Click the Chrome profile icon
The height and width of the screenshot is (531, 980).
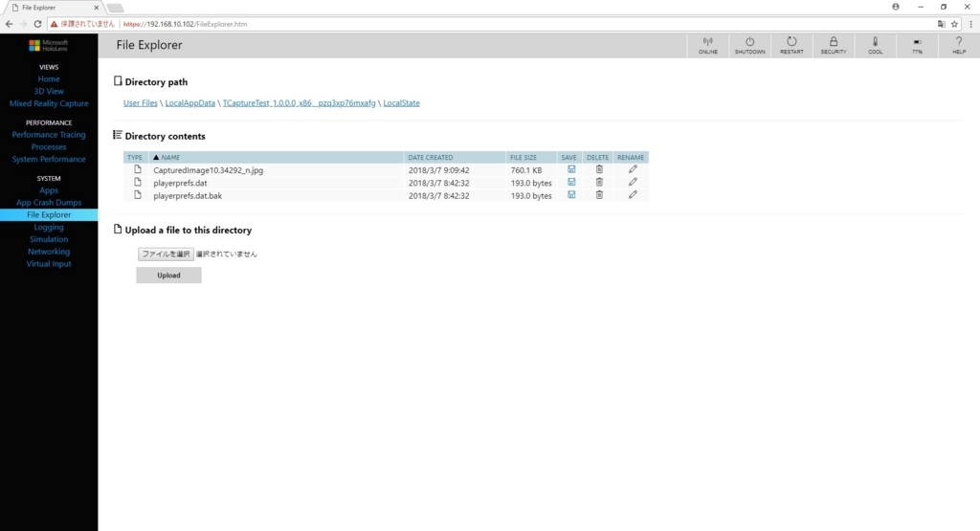click(896, 7)
